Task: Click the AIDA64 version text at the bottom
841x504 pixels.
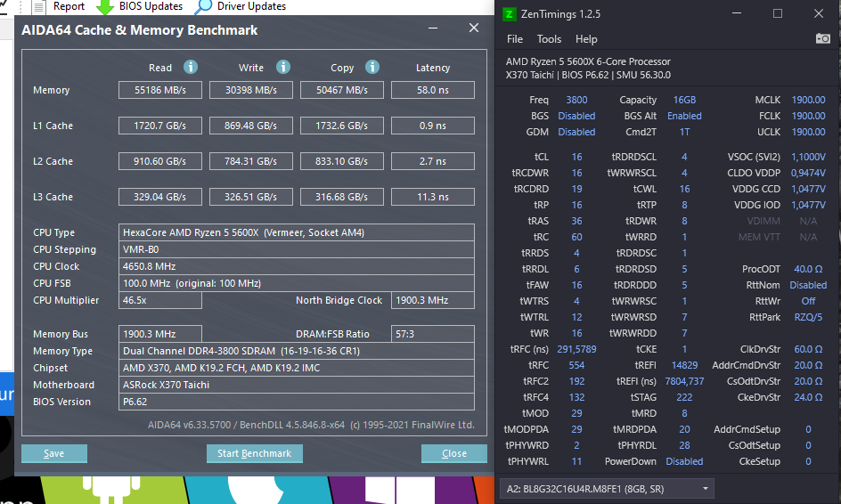Action: 311,425
